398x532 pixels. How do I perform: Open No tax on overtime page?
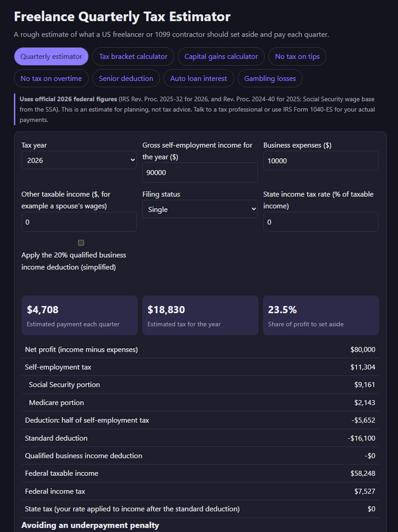pos(51,78)
